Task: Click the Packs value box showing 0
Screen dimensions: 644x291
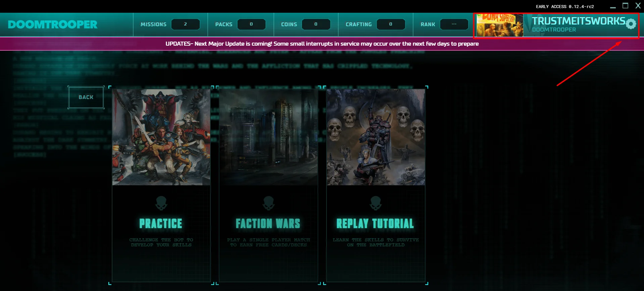Action: pyautogui.click(x=251, y=24)
